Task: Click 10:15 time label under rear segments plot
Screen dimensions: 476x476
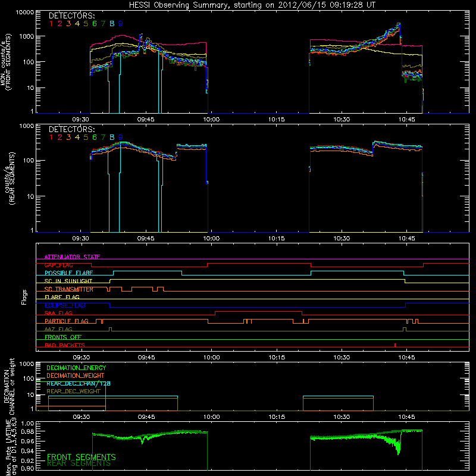Action: click(x=277, y=239)
